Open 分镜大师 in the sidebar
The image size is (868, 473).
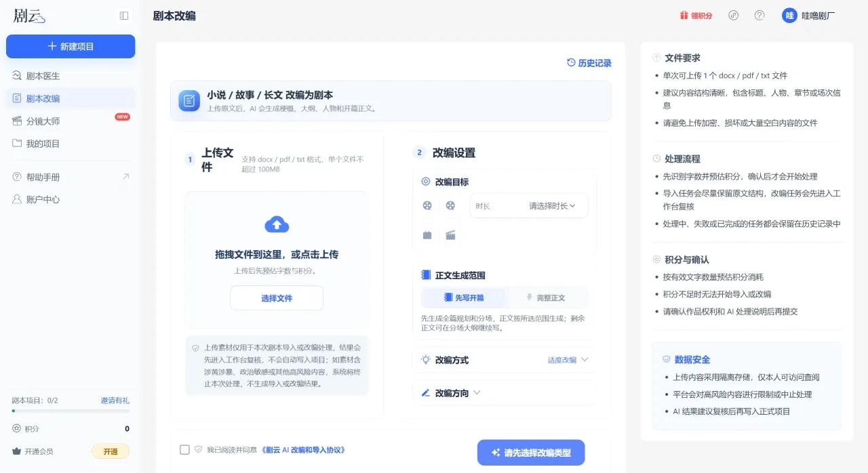pyautogui.click(x=71, y=121)
